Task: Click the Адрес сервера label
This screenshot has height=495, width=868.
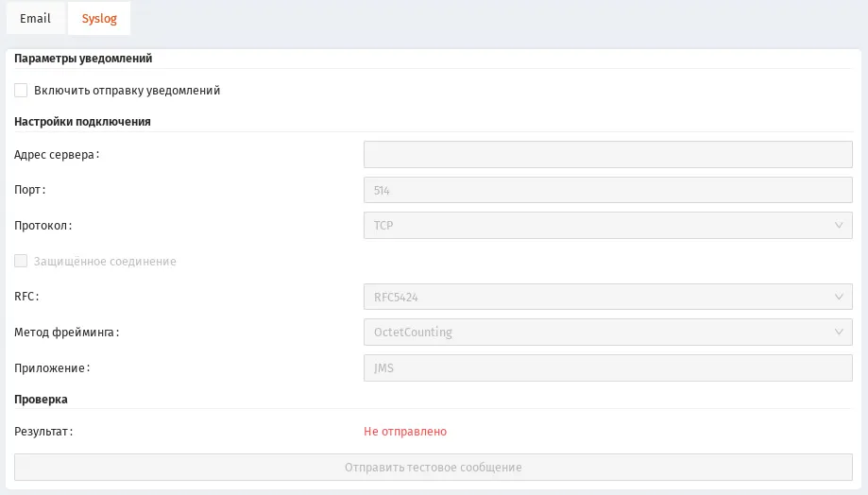Action: click(57, 155)
